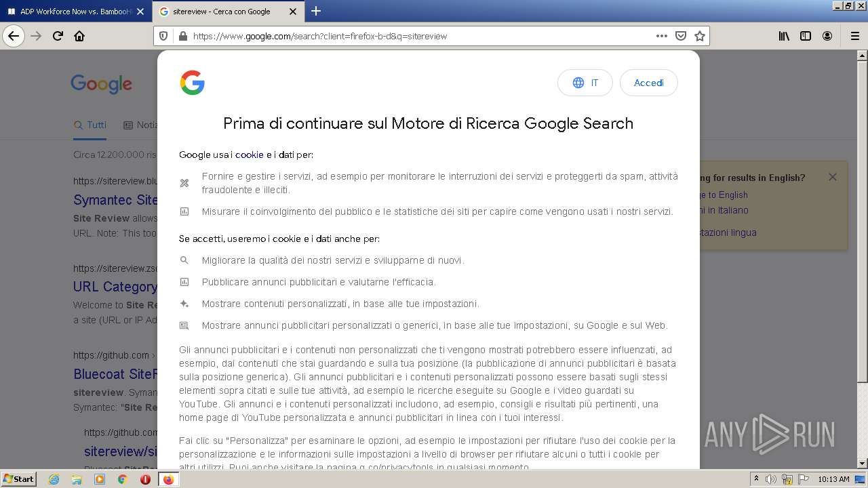Open the Bluecoat SiteReview result link

tap(115, 373)
